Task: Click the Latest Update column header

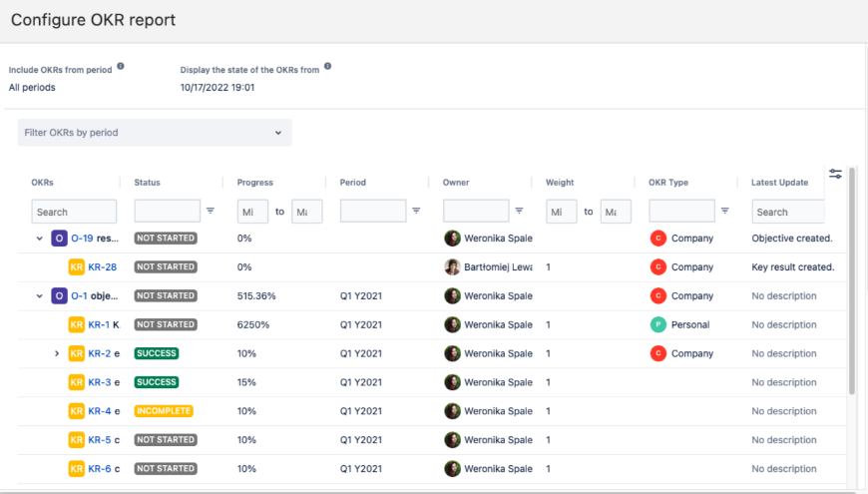Action: pos(779,183)
